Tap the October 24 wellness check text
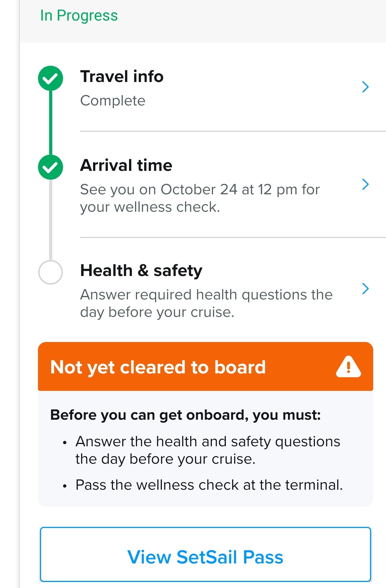The height and width of the screenshot is (588, 386). (x=200, y=198)
